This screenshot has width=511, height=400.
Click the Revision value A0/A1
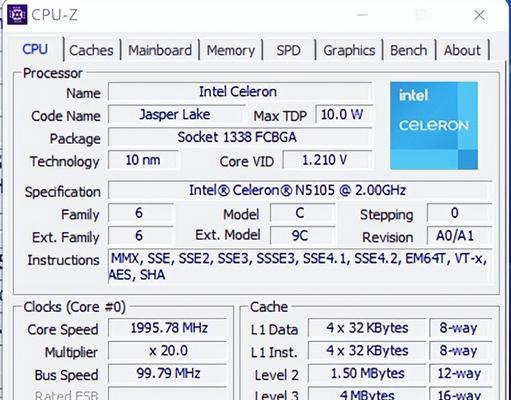point(459,236)
